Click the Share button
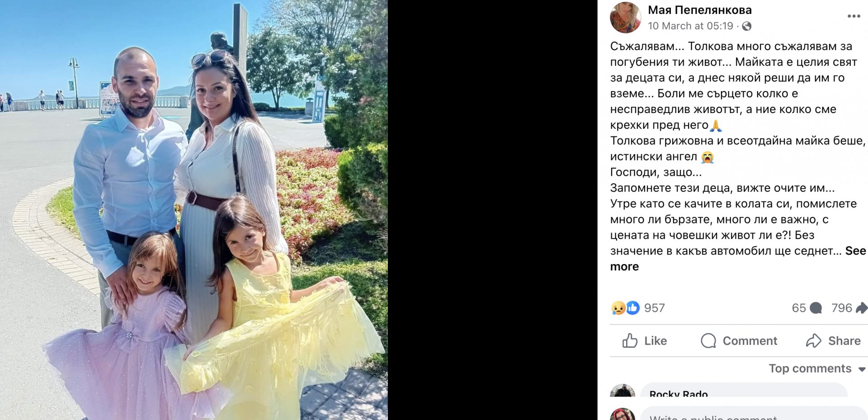The image size is (868, 420). tap(833, 341)
